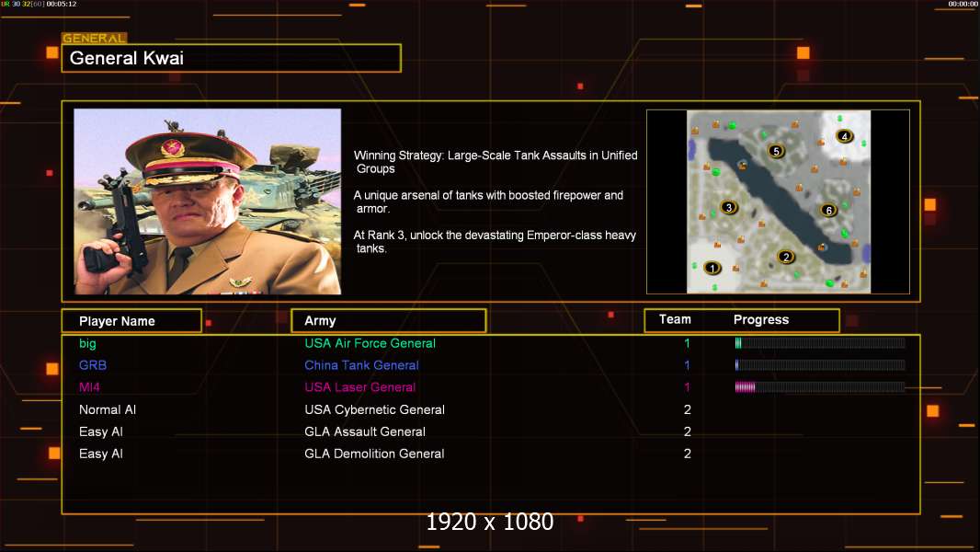
Task: Click start position marker 2 on minimap
Action: [x=786, y=257]
